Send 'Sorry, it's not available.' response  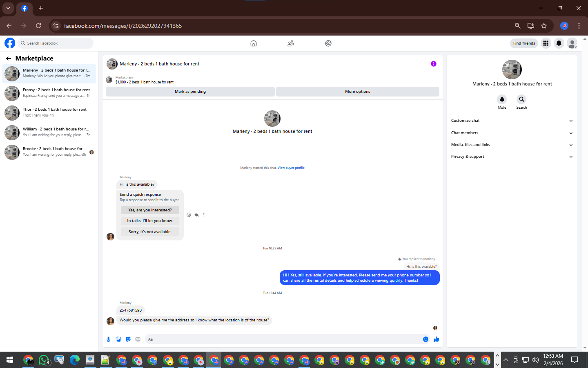pyautogui.click(x=150, y=232)
